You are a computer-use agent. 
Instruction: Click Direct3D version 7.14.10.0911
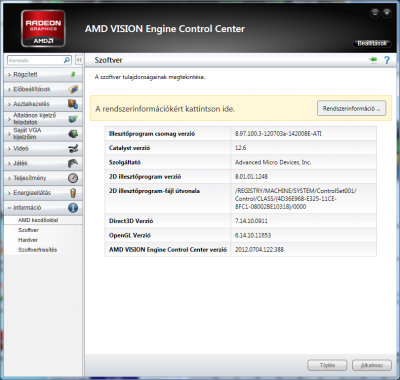251,221
